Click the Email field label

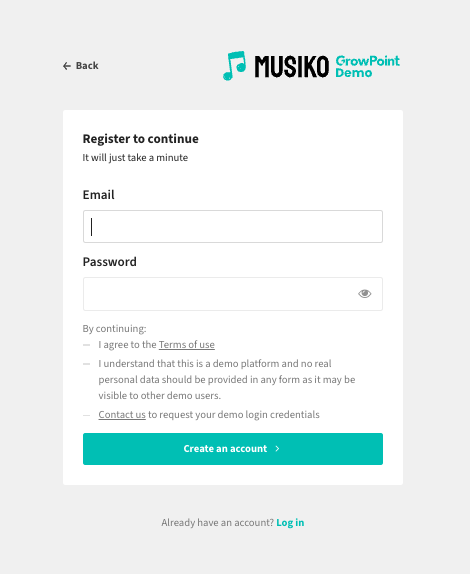tap(98, 195)
